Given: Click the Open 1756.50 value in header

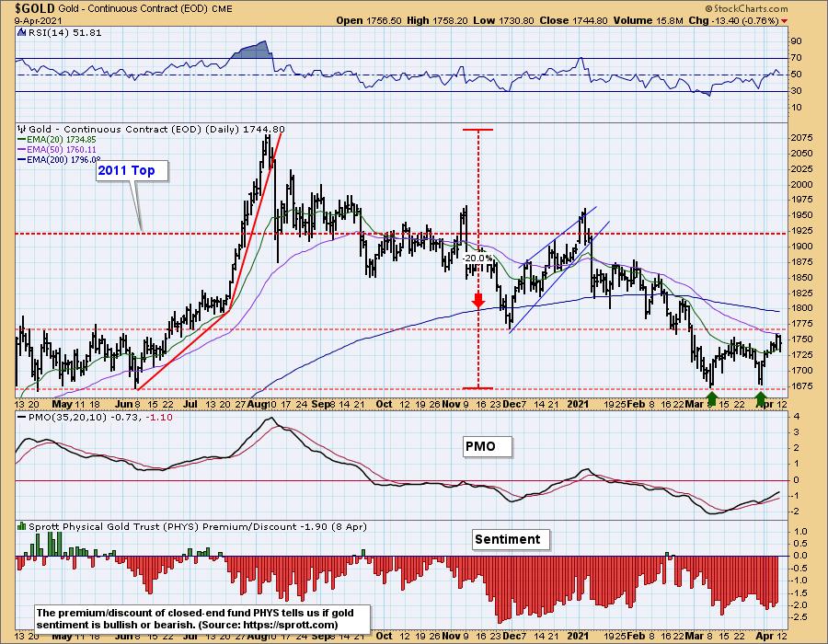Looking at the screenshot, I should point(369,20).
